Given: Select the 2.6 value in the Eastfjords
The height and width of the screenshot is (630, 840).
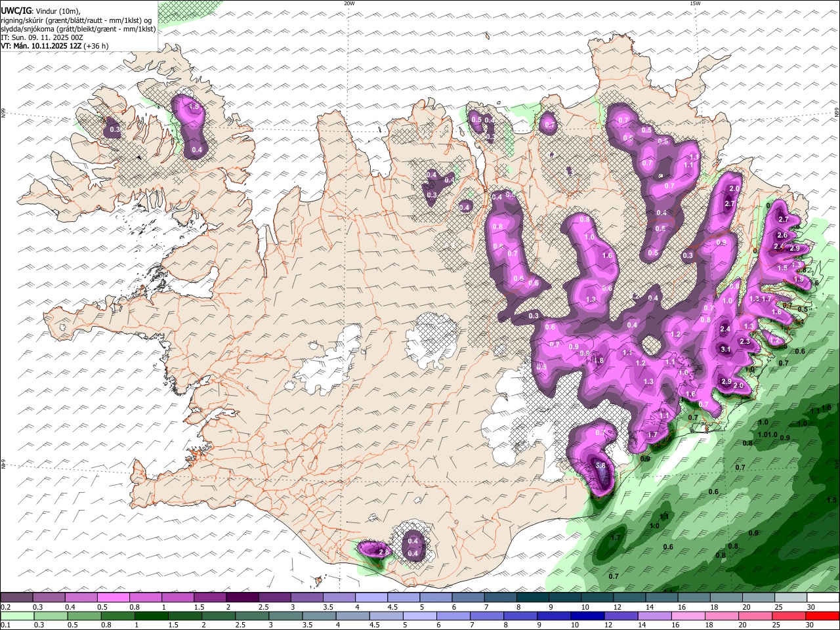Looking at the screenshot, I should [x=782, y=236].
